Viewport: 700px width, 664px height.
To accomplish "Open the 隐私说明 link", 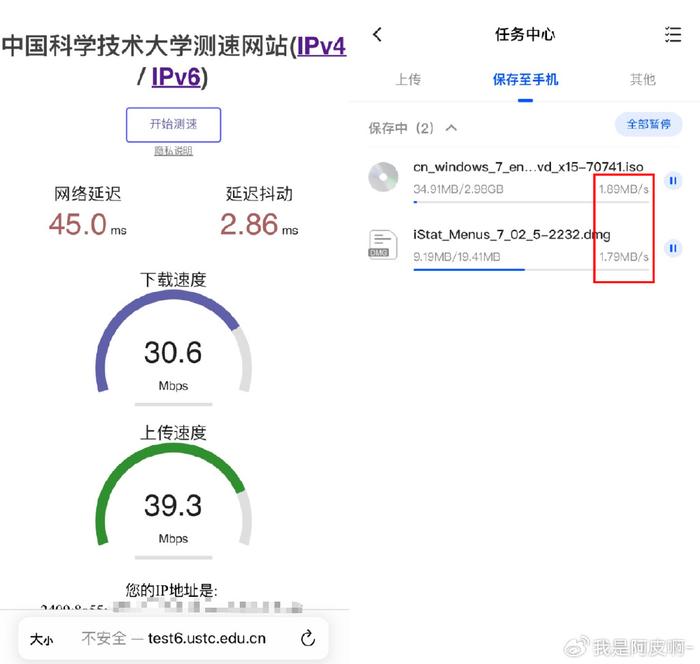I will coord(173,151).
